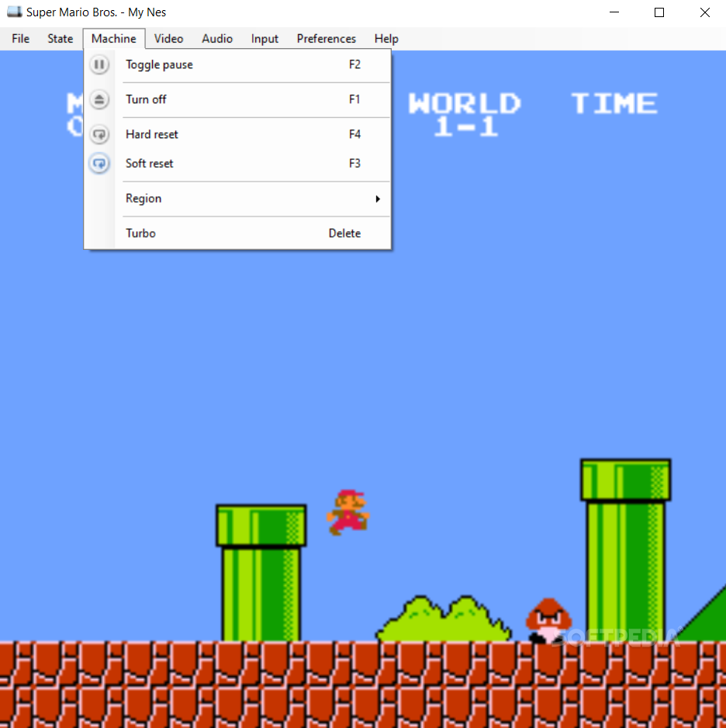Click Mario sprite in the game view

(348, 512)
